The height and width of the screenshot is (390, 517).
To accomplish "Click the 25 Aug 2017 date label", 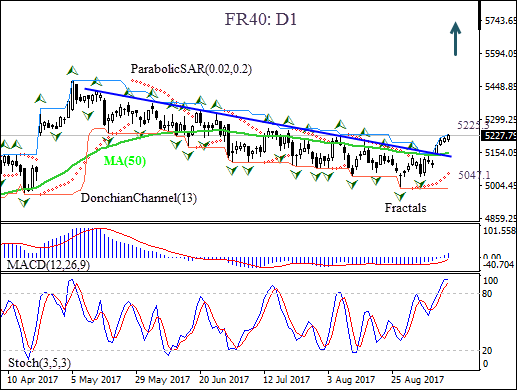I will click(x=417, y=379).
